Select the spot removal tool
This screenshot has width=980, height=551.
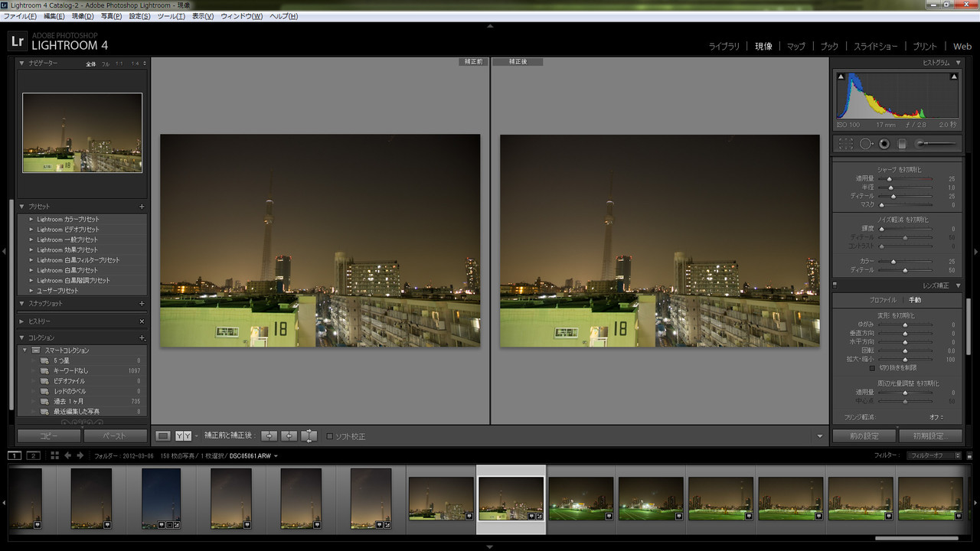(x=866, y=143)
